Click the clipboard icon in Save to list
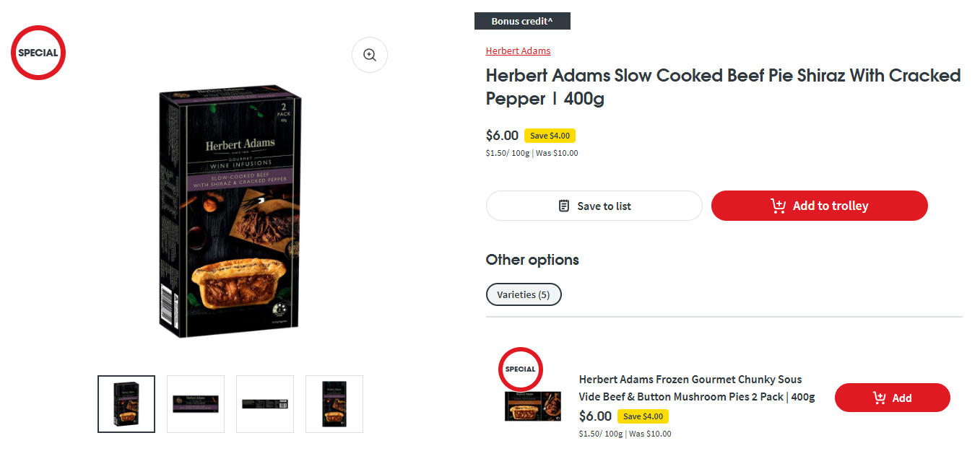 [x=564, y=206]
